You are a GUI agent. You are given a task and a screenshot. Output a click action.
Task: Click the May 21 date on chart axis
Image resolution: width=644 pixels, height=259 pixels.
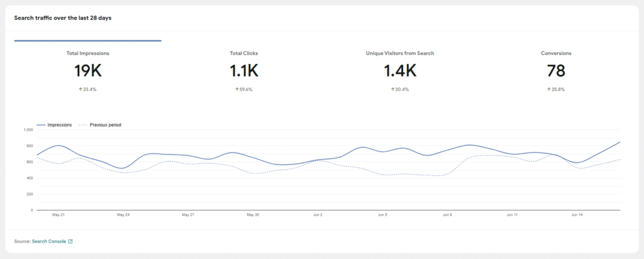coord(58,215)
